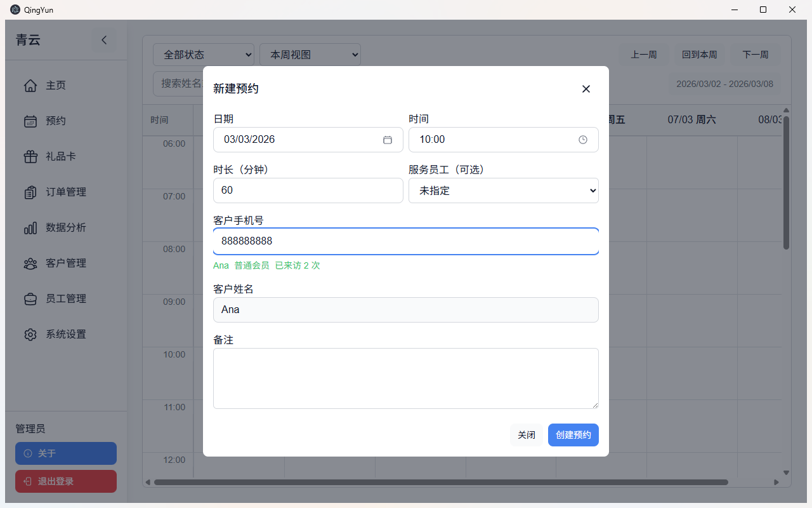The width and height of the screenshot is (812, 508).
Task: Click the scroll-left arrow of horizontal scrollbar
Action: click(148, 482)
